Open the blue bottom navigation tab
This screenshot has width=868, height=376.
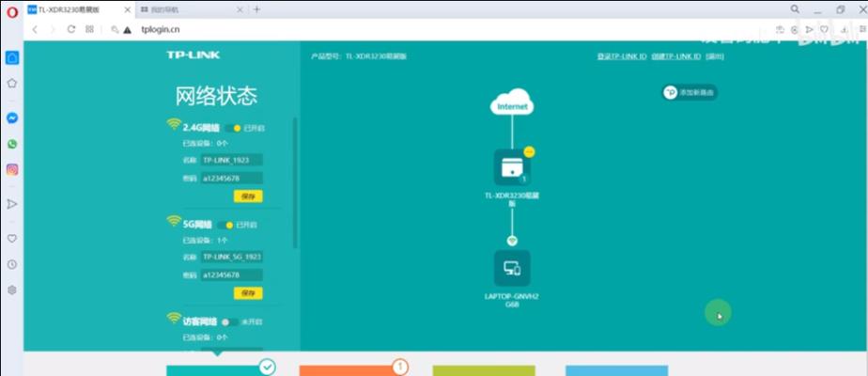click(616, 370)
